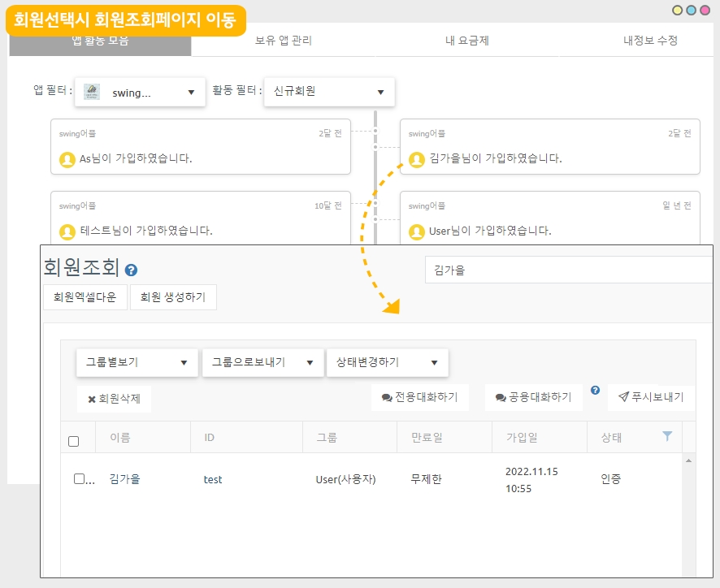Click the avatar icon beside 테스트님 entry

tap(67, 231)
